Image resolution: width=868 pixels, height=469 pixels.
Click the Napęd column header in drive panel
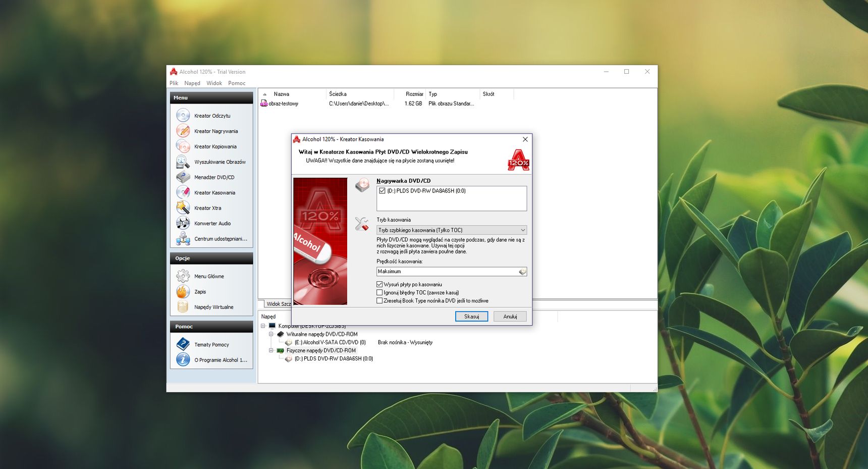[x=268, y=317]
